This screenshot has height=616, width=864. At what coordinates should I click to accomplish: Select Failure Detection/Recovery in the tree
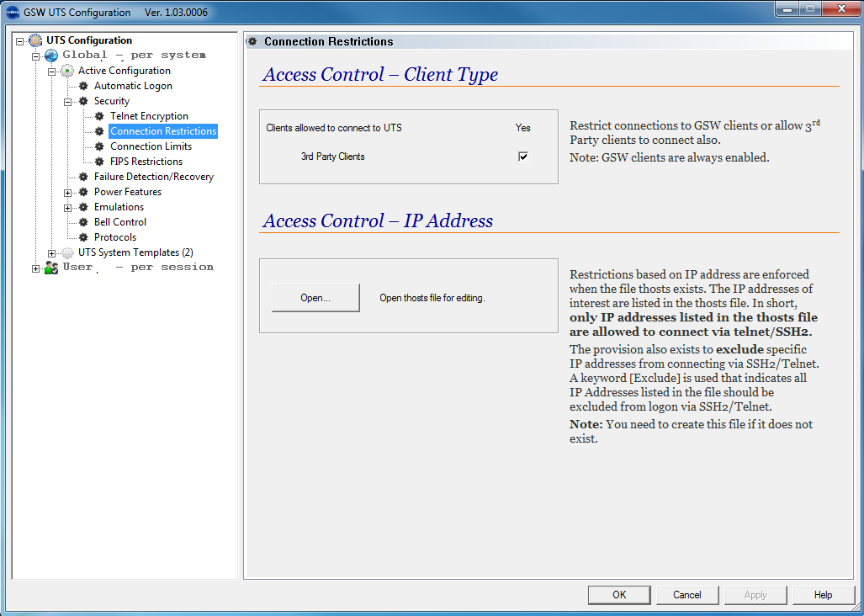point(154,177)
